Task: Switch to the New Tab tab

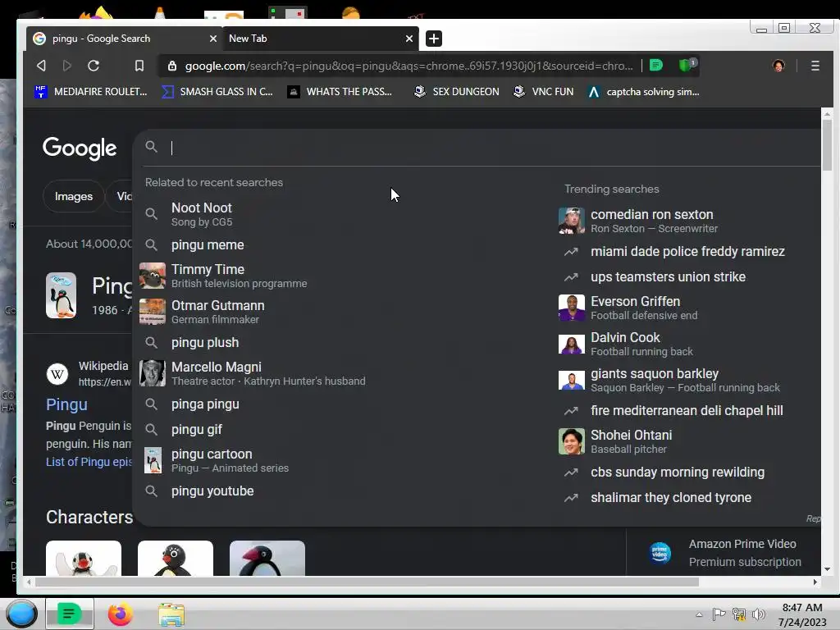Action: [320, 39]
